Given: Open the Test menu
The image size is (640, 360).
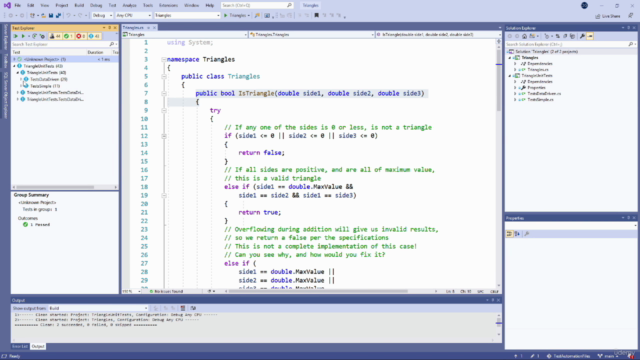Looking at the screenshot, I should [x=112, y=5].
